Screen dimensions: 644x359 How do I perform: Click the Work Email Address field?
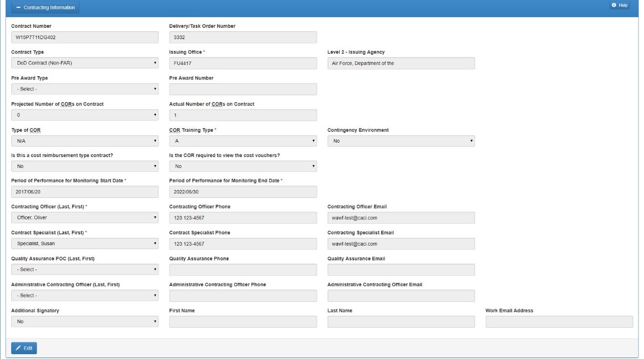559,322
